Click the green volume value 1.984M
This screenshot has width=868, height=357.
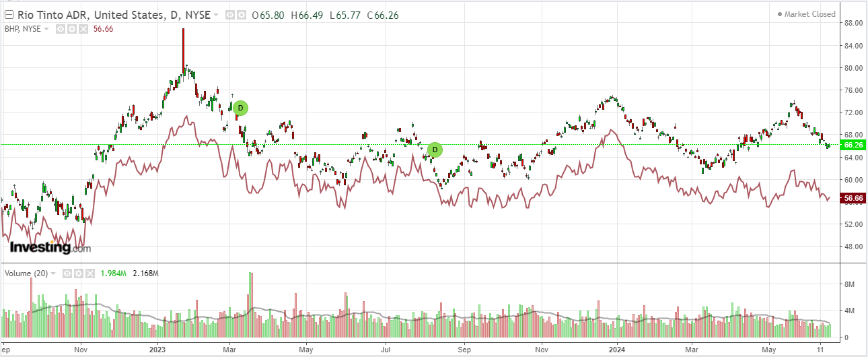(114, 273)
